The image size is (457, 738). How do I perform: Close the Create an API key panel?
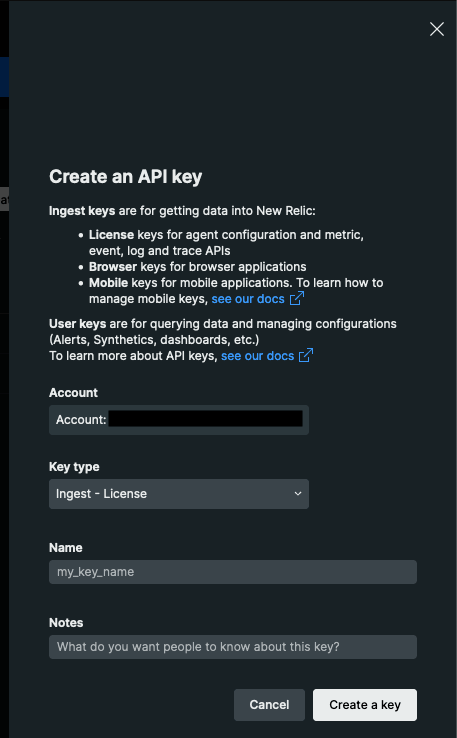click(437, 29)
